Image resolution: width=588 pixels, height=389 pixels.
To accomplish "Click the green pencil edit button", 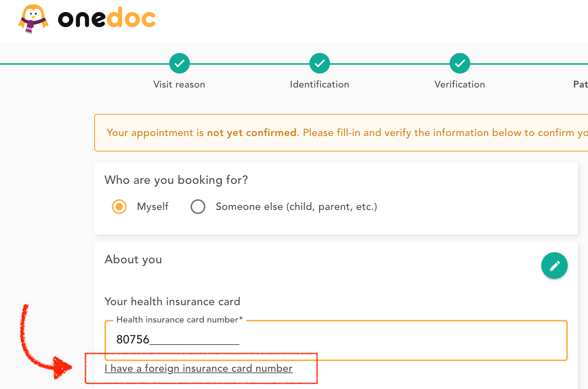I will pyautogui.click(x=554, y=265).
